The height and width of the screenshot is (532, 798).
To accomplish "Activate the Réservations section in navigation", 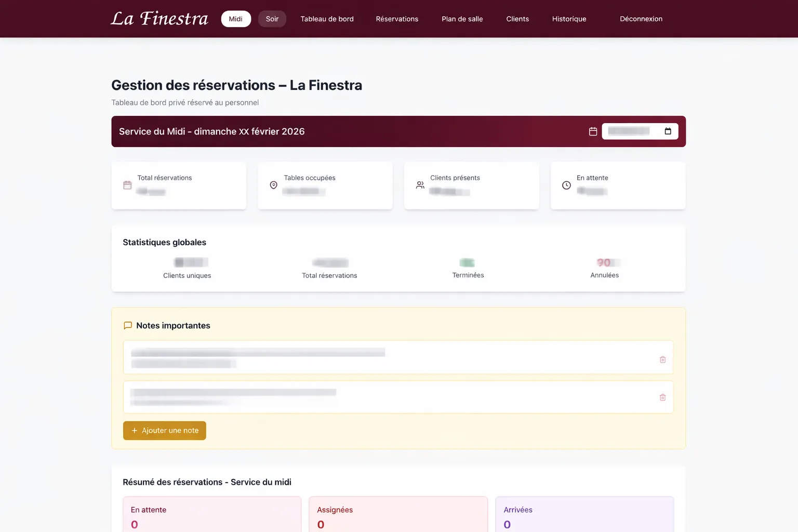I will click(x=397, y=19).
